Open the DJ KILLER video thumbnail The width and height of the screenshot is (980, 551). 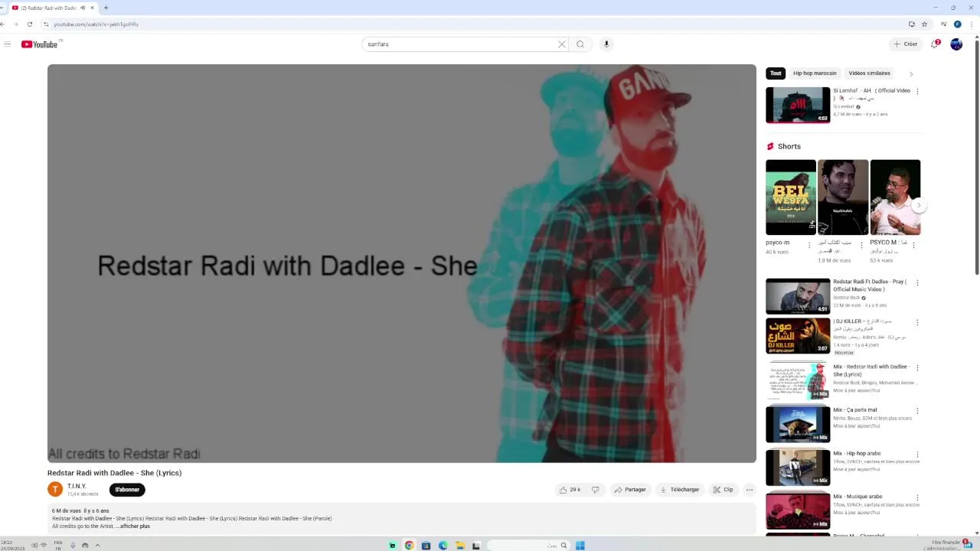click(x=798, y=335)
